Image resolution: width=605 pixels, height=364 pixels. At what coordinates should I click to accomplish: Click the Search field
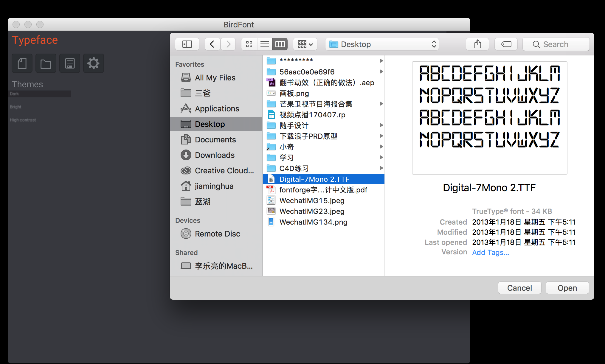click(x=556, y=44)
